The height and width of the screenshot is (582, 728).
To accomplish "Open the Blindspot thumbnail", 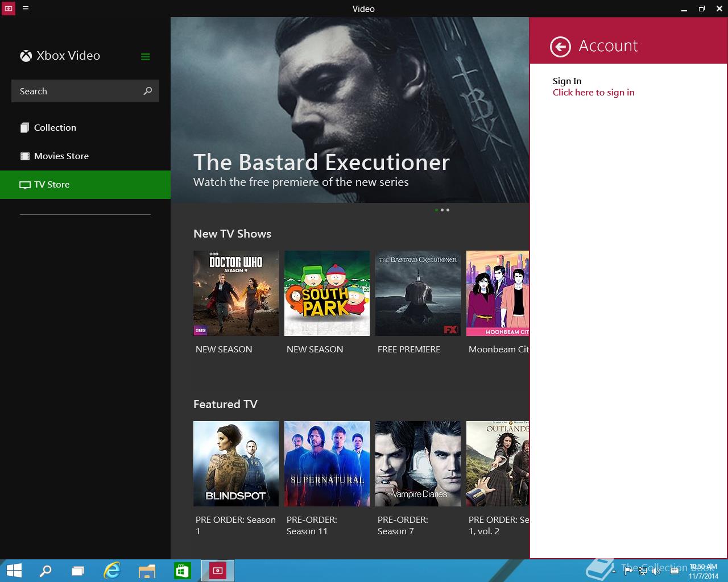I will coord(236,464).
